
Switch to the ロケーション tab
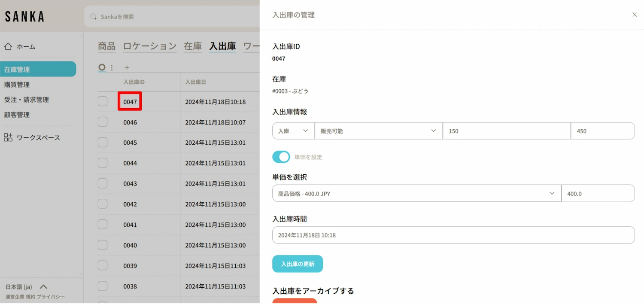point(149,46)
